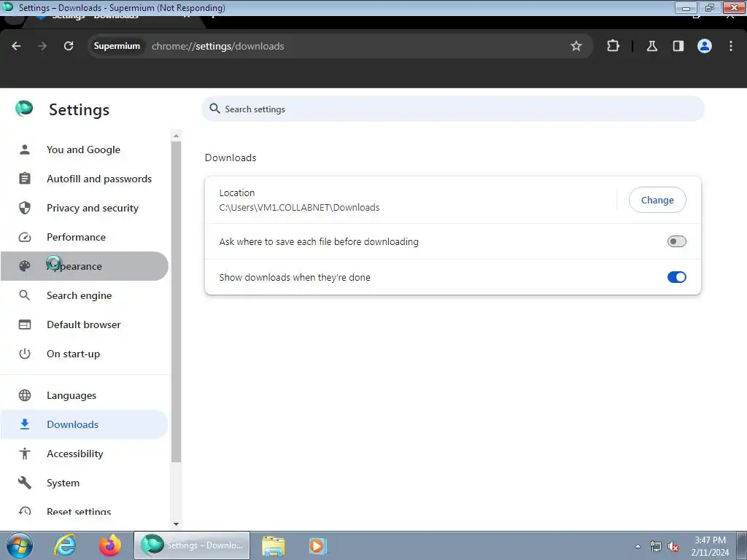Open the experiments flask icon
747x560 pixels.
point(651,46)
